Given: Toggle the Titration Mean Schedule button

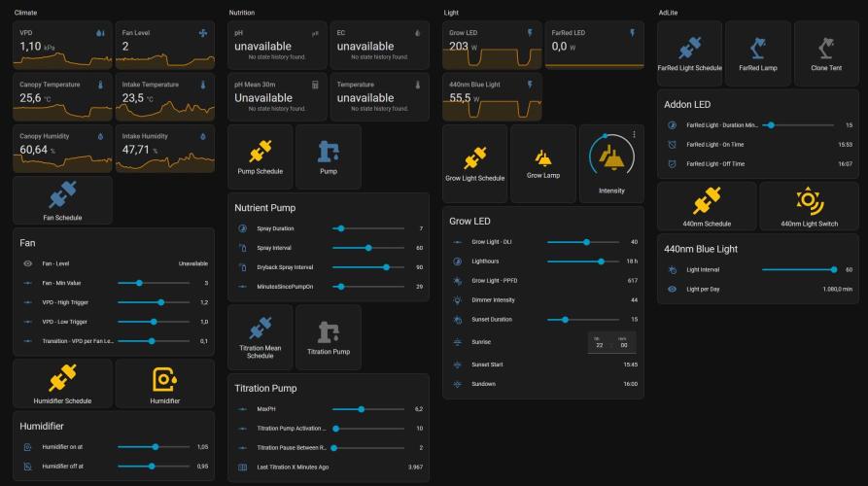Looking at the screenshot, I should click(260, 337).
